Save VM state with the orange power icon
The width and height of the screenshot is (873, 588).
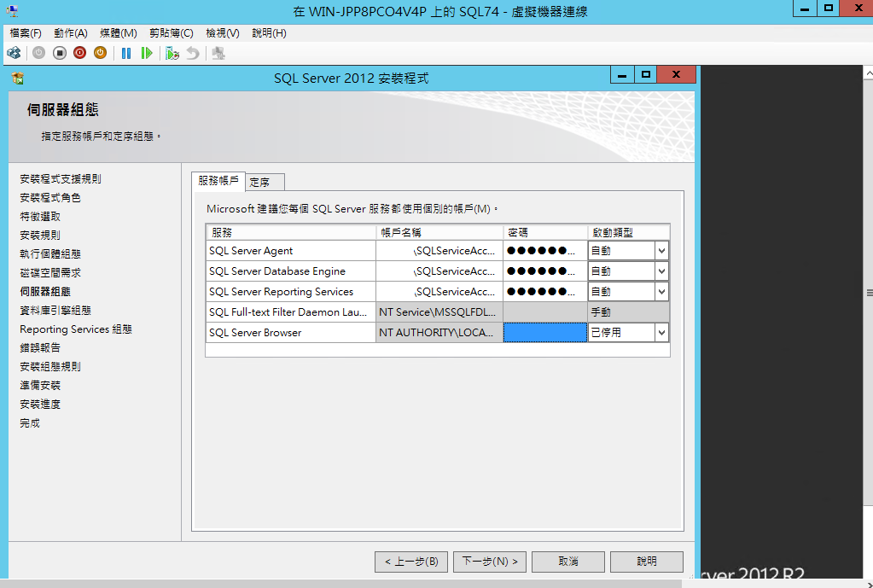point(100,54)
